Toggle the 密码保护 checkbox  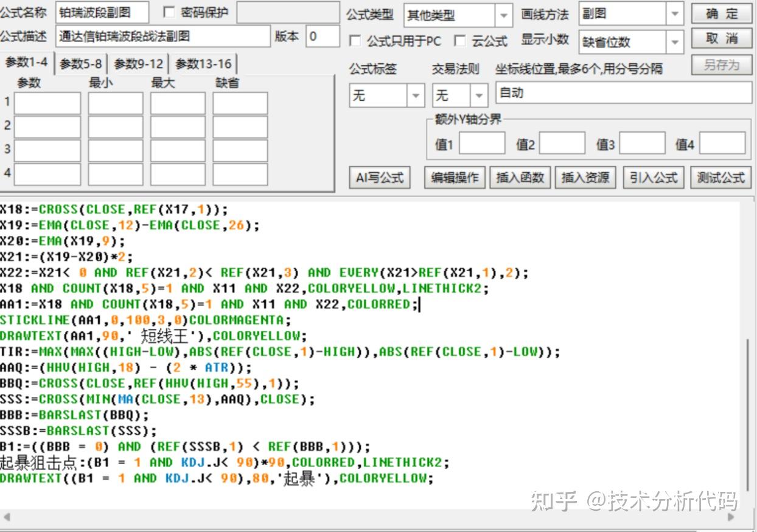(x=169, y=12)
